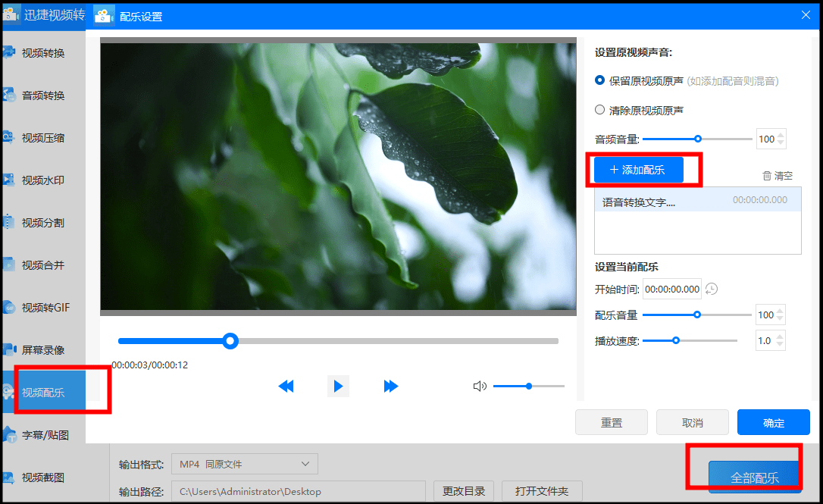Open the 输出格式 MP4 dropdown
The image size is (823, 504).
click(244, 464)
